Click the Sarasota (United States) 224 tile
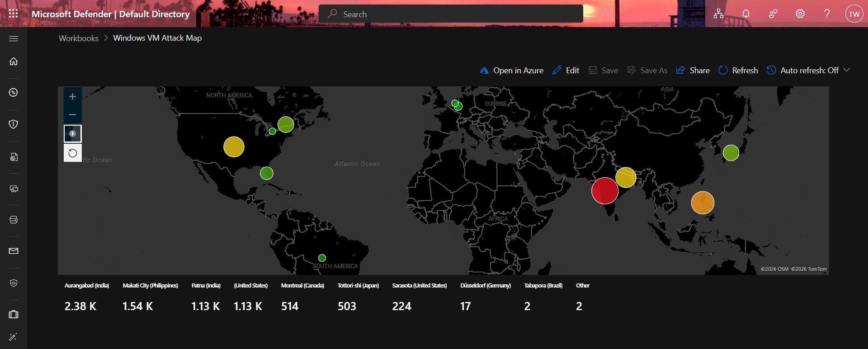868x349 pixels. pos(419,297)
